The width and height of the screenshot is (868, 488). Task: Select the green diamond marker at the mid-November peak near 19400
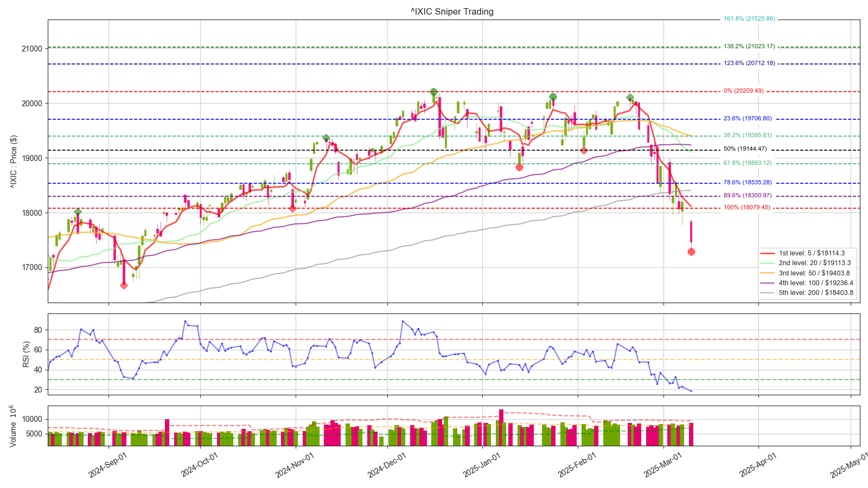(326, 138)
